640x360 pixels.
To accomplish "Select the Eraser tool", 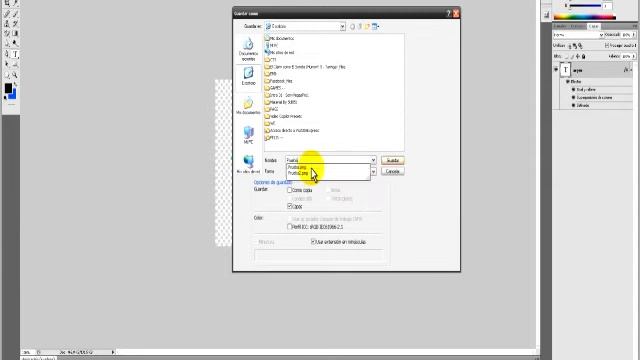I will pos(7,33).
